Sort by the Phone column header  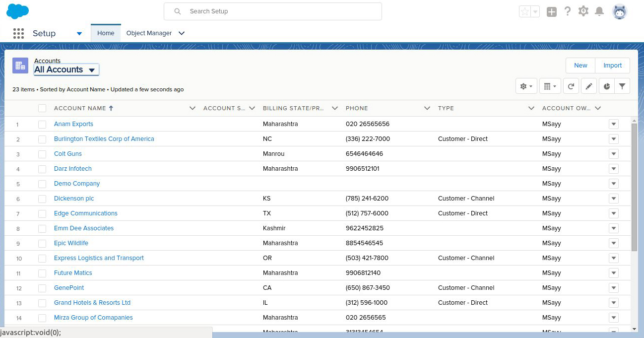(357, 108)
